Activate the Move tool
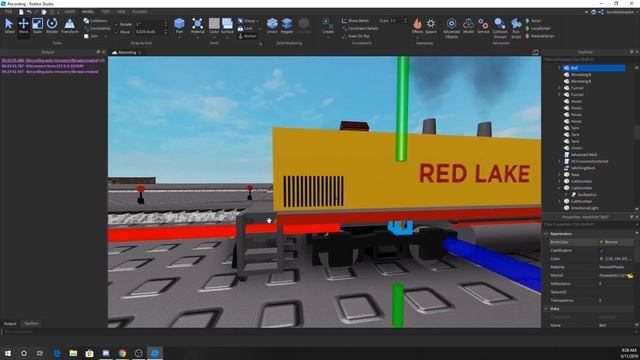Screen dimensions: 640x360 click(x=23, y=26)
